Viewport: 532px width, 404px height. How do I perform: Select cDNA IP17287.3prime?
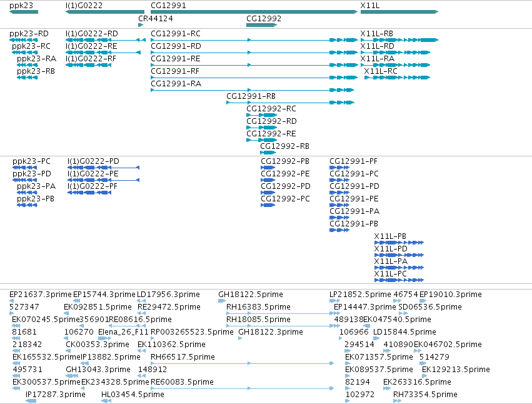tap(31, 401)
